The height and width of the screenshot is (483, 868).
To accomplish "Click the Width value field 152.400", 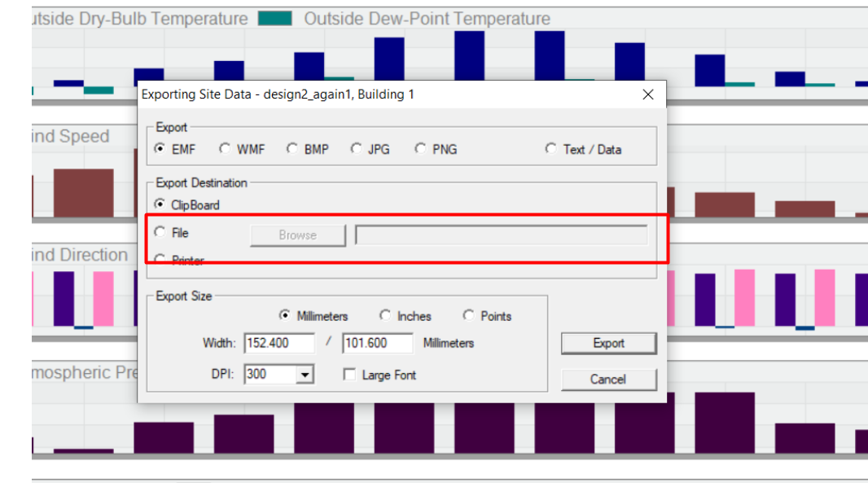I will [x=279, y=344].
